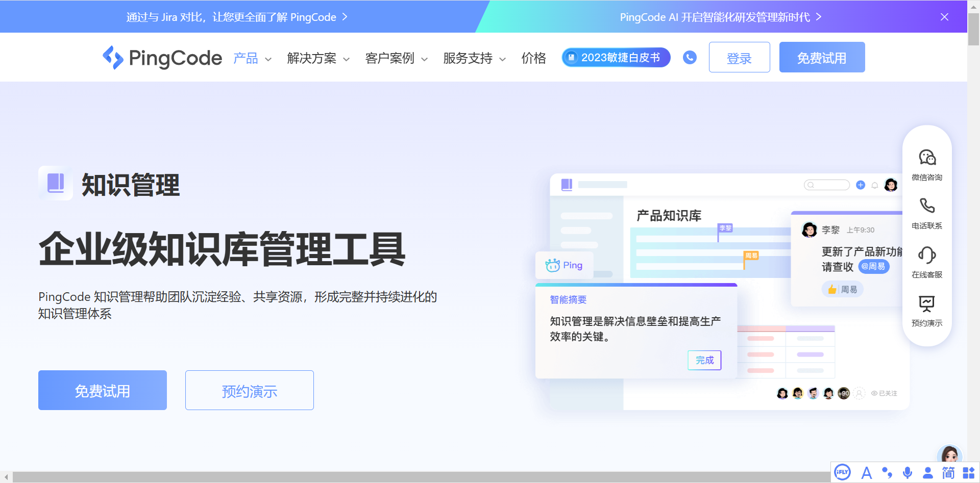Open the 2023敏捷白皮书 link
This screenshot has height=483, width=980.
[x=616, y=57]
